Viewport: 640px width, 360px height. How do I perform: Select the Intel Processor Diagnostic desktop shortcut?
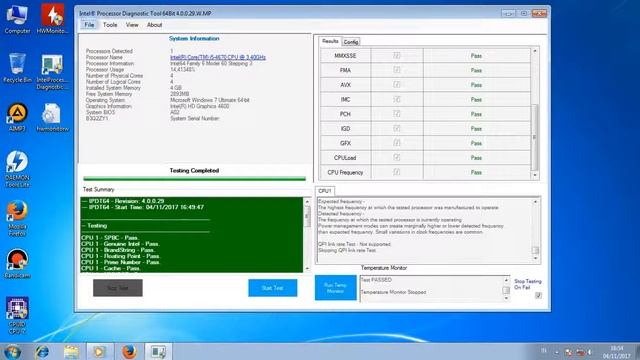pyautogui.click(x=52, y=71)
